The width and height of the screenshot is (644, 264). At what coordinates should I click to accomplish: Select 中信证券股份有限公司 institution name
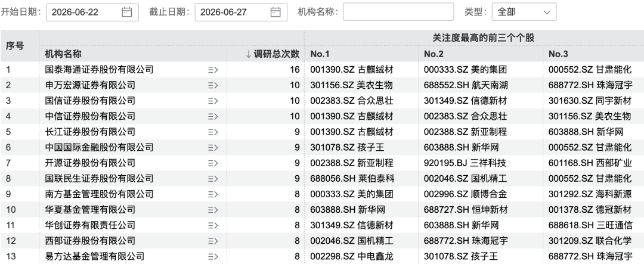(90, 117)
